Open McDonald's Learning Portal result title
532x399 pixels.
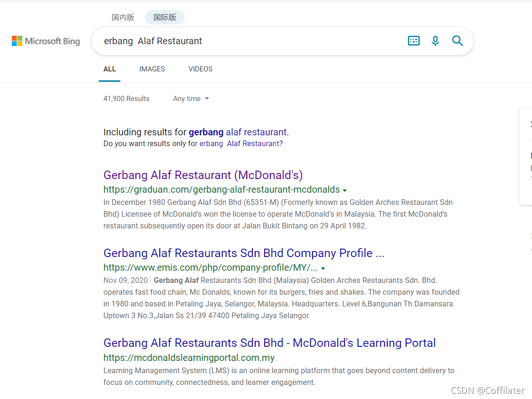click(269, 343)
